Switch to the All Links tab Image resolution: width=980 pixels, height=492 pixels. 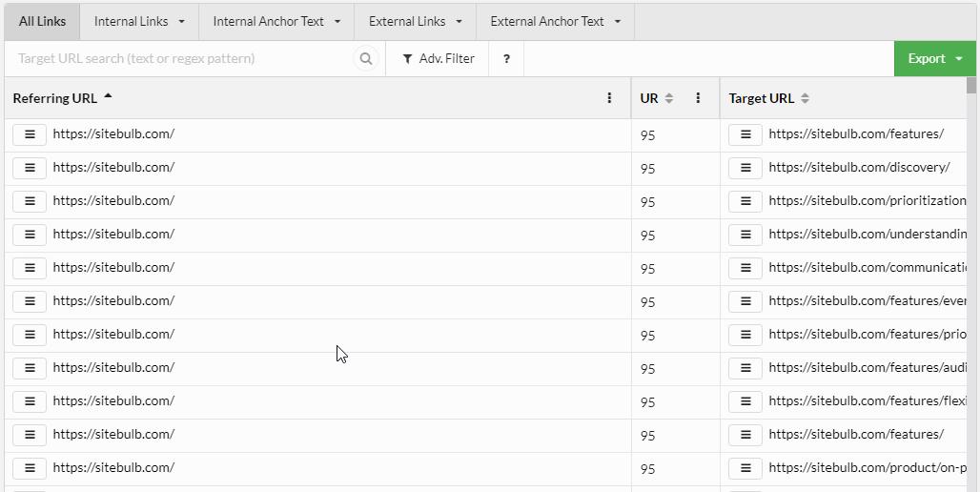pos(42,21)
